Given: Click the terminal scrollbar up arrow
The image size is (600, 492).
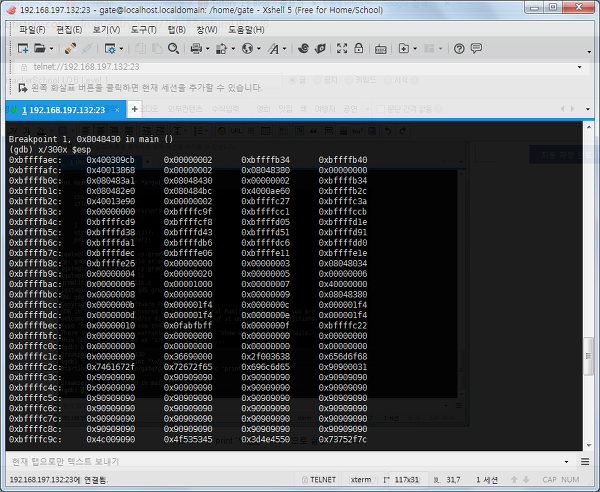Looking at the screenshot, I should (589, 127).
